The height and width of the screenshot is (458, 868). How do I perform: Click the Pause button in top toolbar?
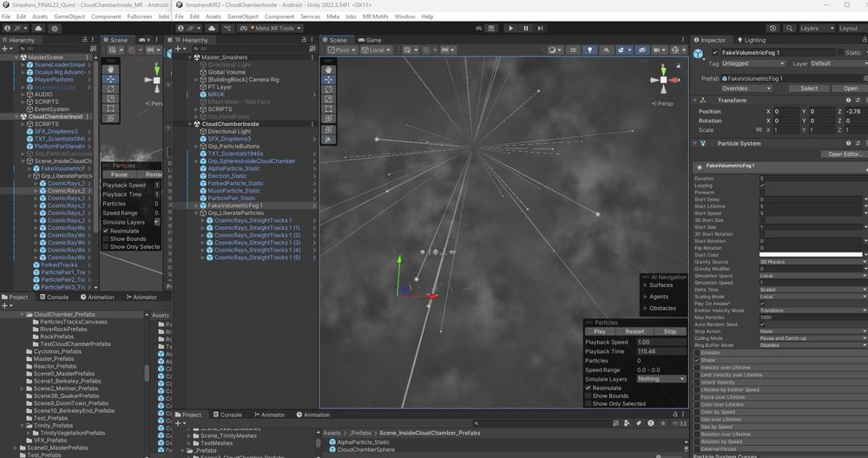tap(525, 28)
